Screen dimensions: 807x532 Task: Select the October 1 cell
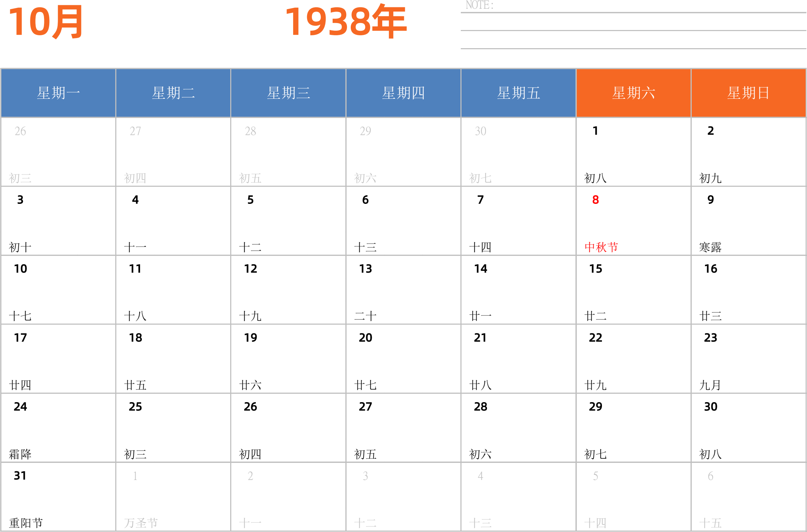[x=633, y=152]
